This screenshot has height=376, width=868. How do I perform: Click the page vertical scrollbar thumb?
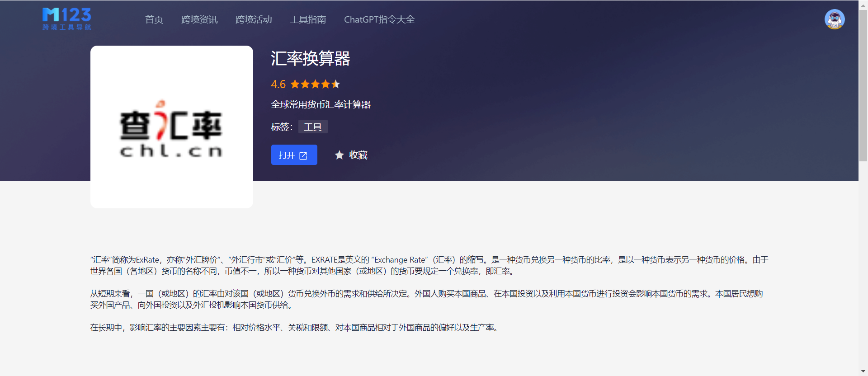[863, 85]
